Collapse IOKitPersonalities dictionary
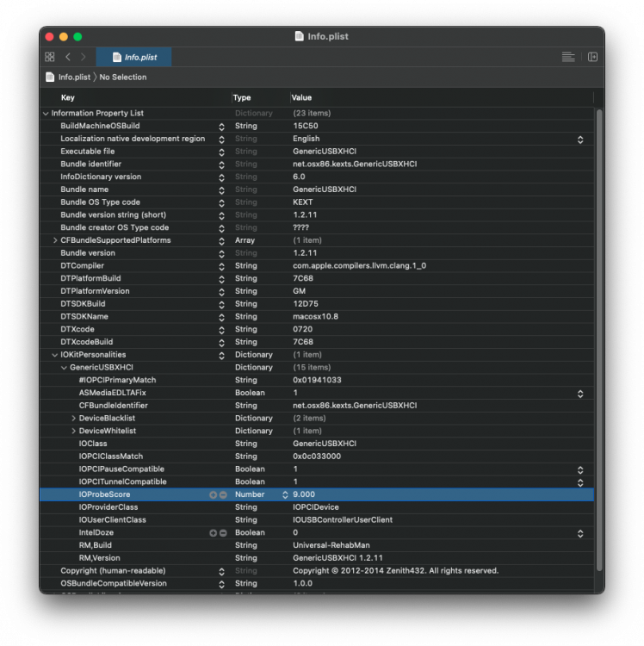644x646 pixels. [55, 355]
